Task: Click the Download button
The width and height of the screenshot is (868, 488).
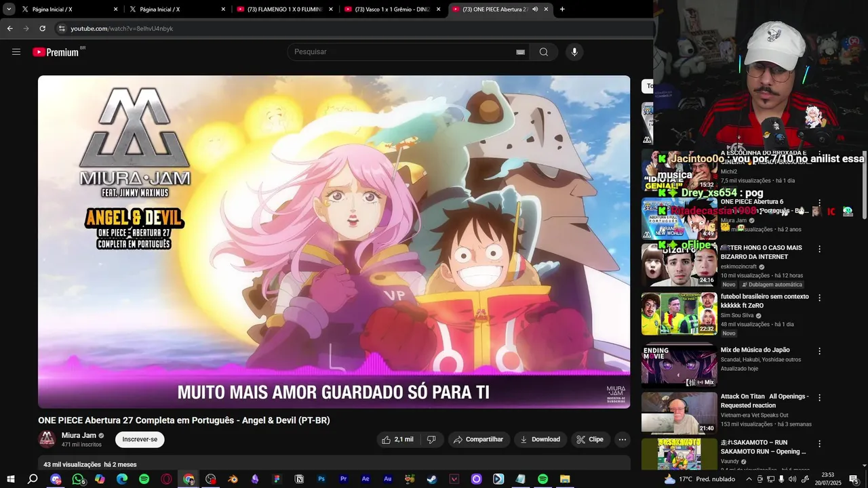Action: tap(540, 439)
